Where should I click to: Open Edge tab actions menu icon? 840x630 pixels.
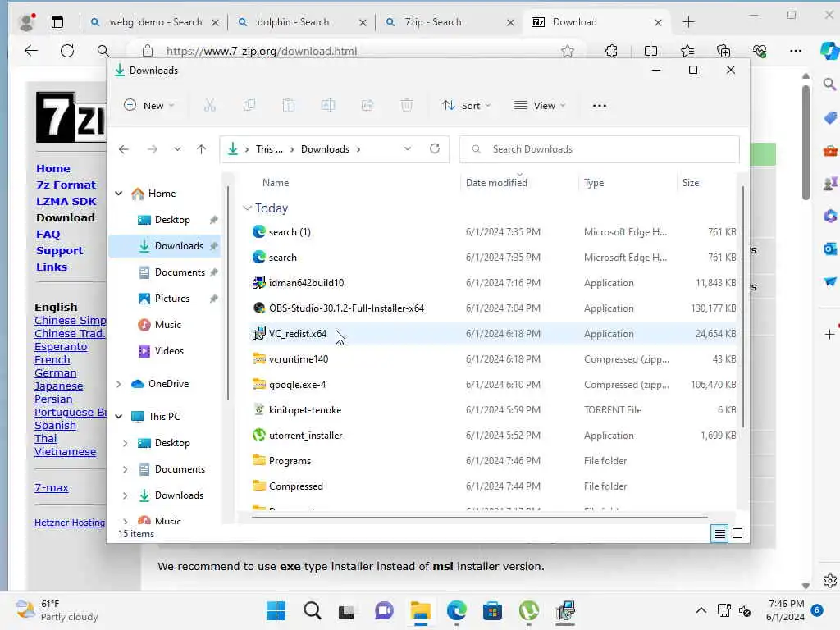pyautogui.click(x=57, y=22)
